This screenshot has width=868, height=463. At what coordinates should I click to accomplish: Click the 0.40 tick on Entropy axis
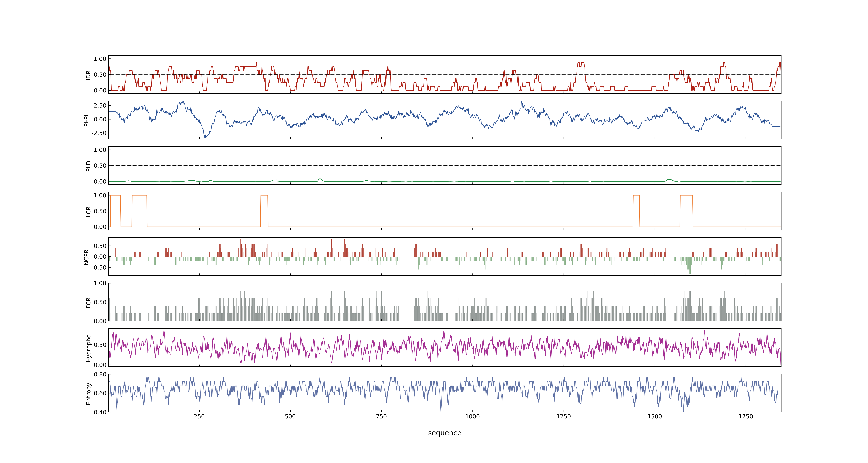(100, 412)
